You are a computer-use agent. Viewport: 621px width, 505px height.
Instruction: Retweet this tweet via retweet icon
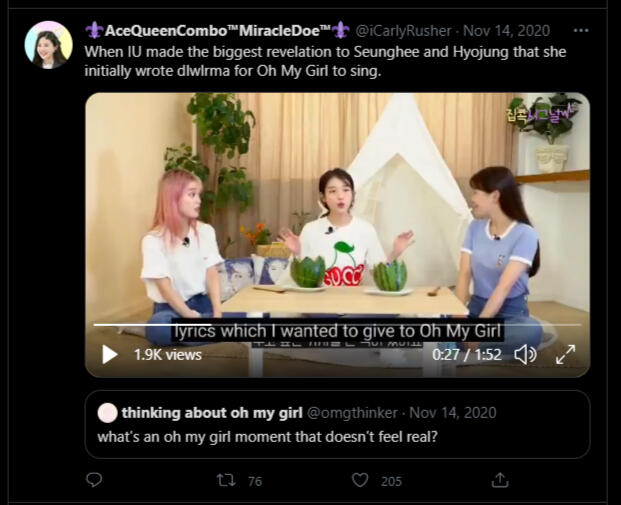coord(227,481)
